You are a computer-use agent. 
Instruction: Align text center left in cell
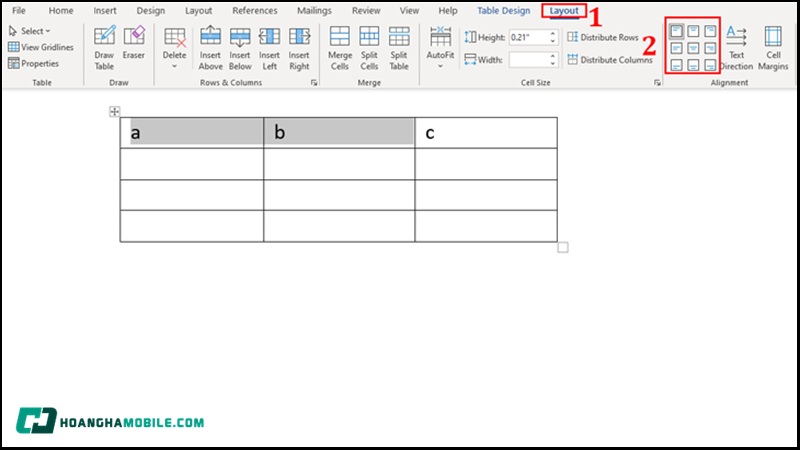click(x=676, y=48)
